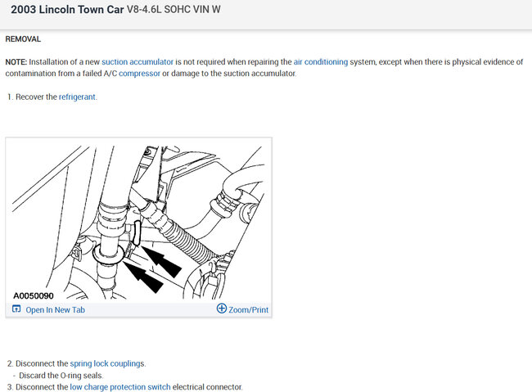Open the air conditioning link
The width and height of the screenshot is (532, 392).
pyautogui.click(x=321, y=62)
